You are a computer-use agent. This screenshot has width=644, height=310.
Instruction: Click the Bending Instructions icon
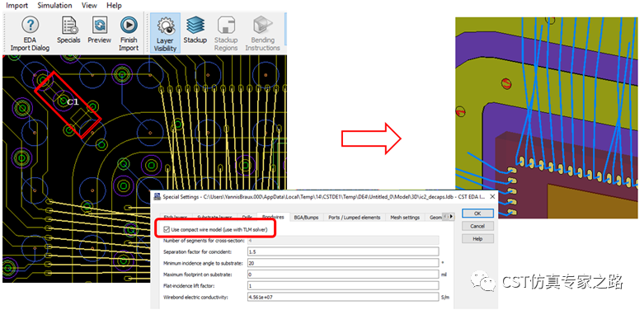coord(262,34)
